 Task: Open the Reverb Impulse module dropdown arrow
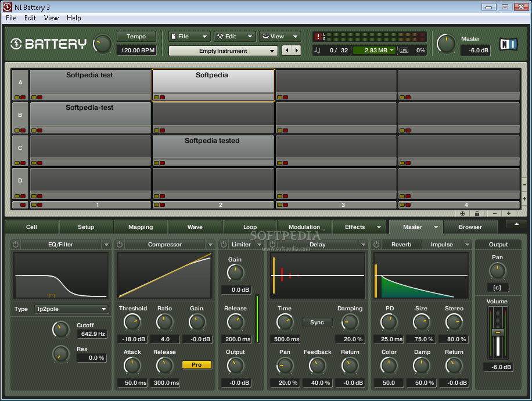467,245
